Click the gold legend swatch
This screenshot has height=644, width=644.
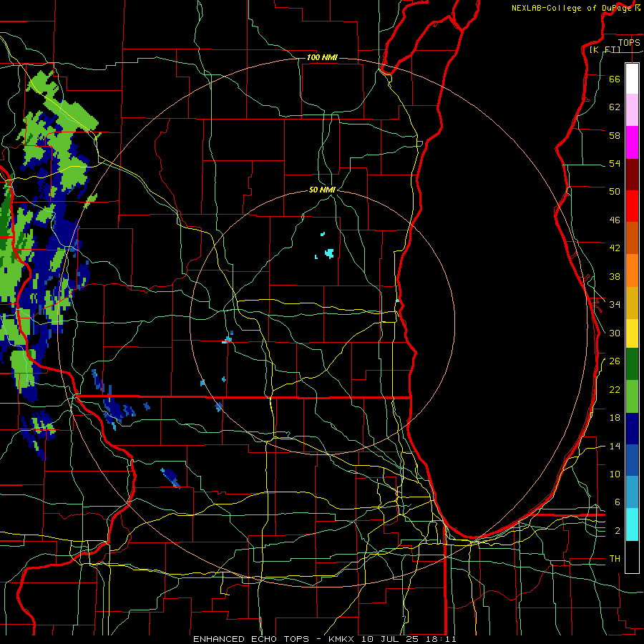(632, 303)
